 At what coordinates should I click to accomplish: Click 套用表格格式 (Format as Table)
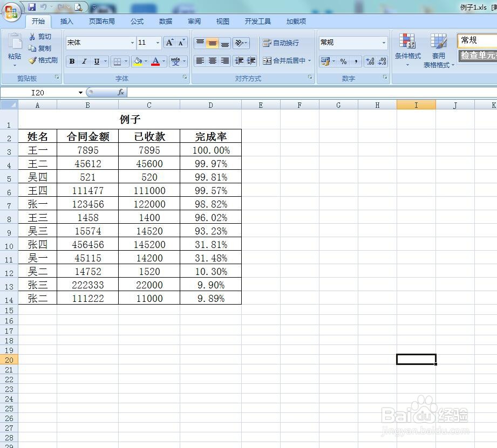click(439, 49)
